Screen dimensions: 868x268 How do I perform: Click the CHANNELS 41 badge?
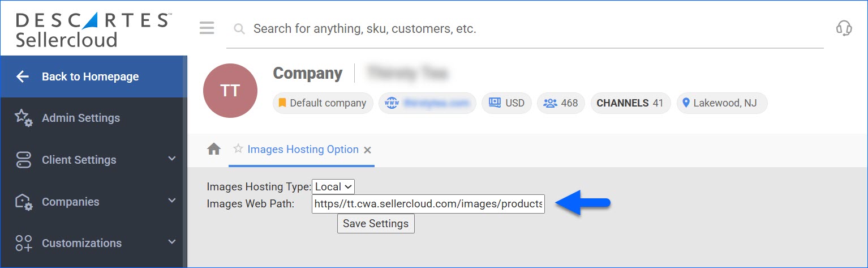pyautogui.click(x=630, y=103)
